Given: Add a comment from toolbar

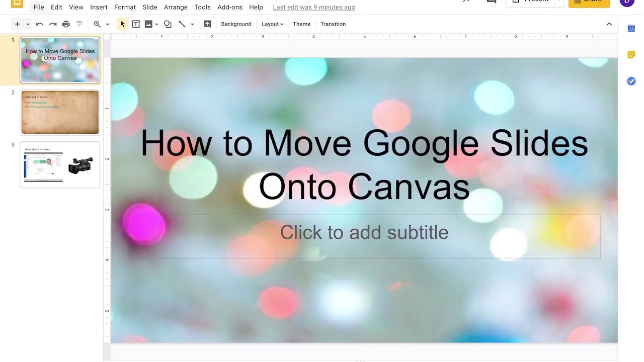Looking at the screenshot, I should pos(207,24).
